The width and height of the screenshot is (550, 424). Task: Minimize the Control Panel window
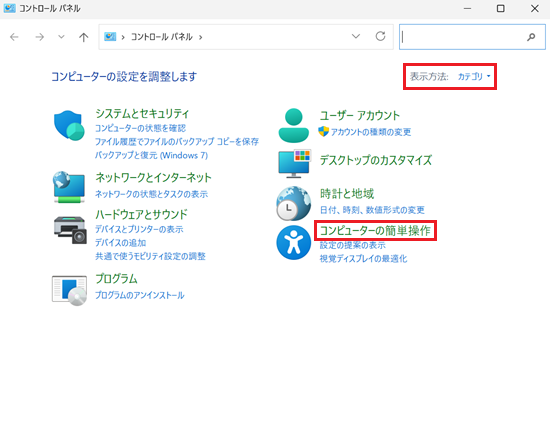468,8
